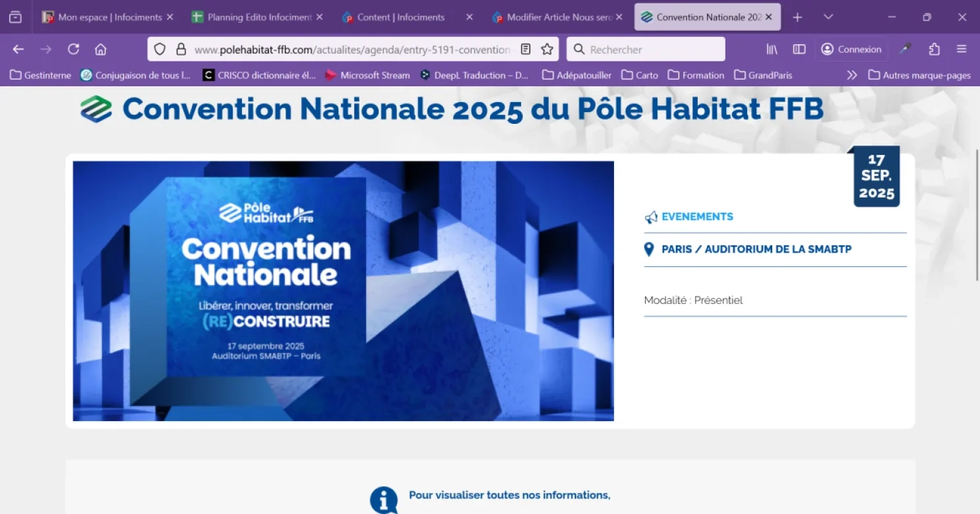Open the GrandParis bookmark folder
Image resolution: width=980 pixels, height=514 pixels.
pyautogui.click(x=763, y=75)
